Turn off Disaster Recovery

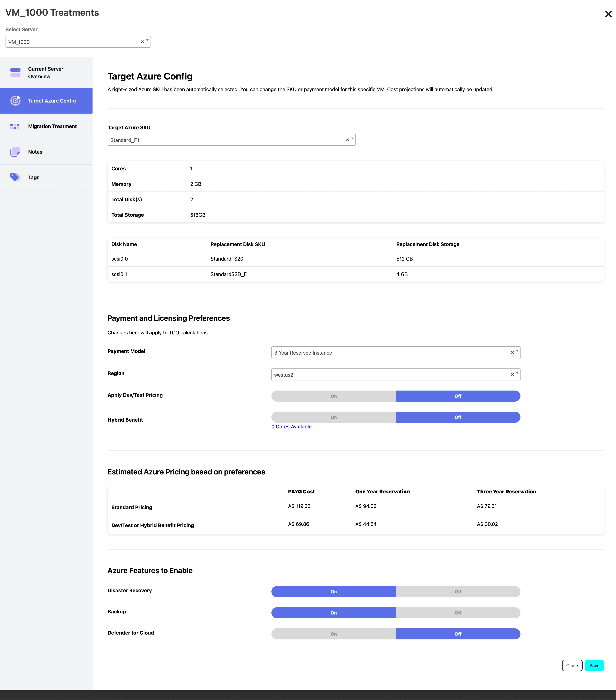[x=458, y=591]
